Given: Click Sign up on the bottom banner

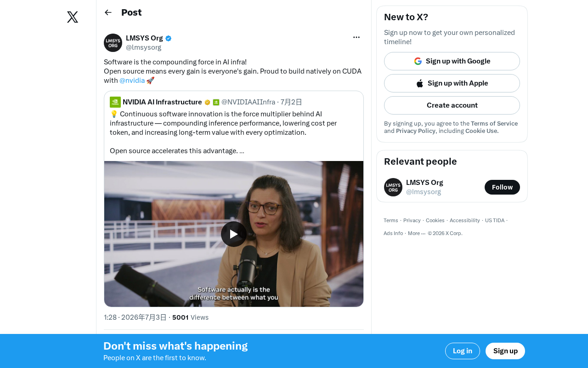Looking at the screenshot, I should pos(505,351).
